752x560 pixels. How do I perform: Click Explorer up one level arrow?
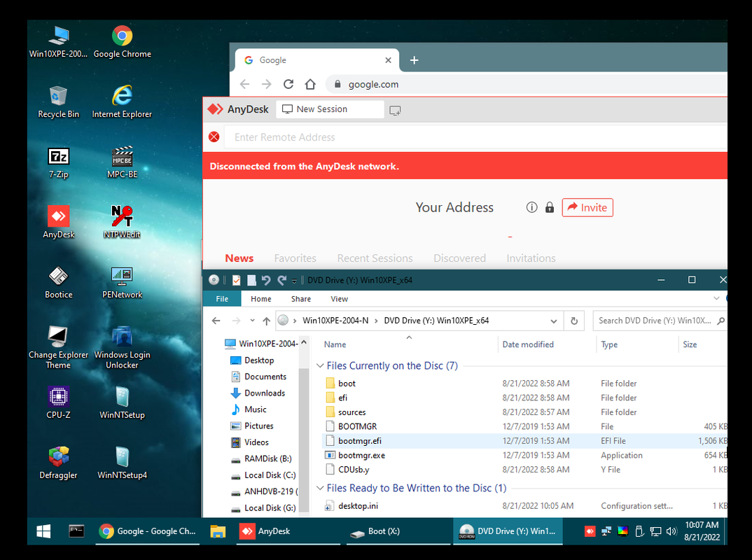point(267,321)
